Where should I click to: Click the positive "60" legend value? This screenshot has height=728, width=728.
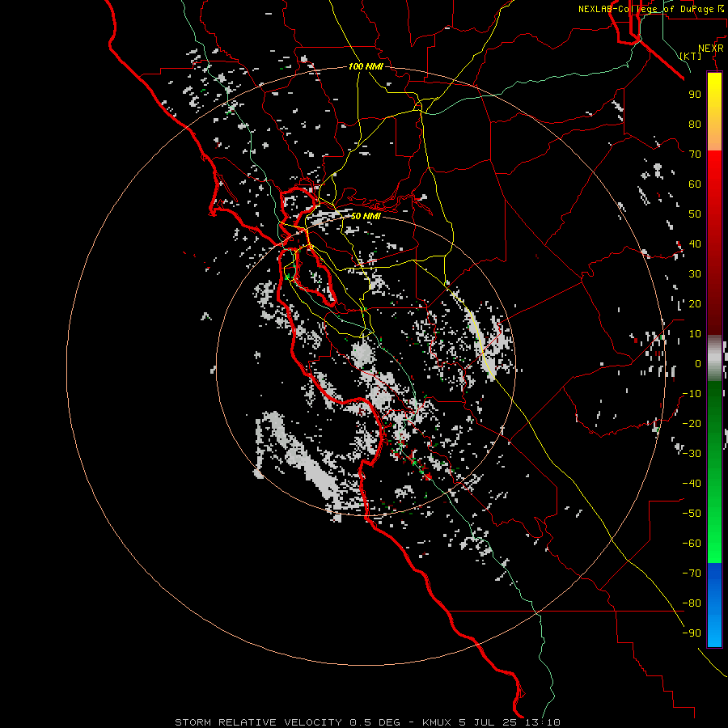pyautogui.click(x=695, y=184)
